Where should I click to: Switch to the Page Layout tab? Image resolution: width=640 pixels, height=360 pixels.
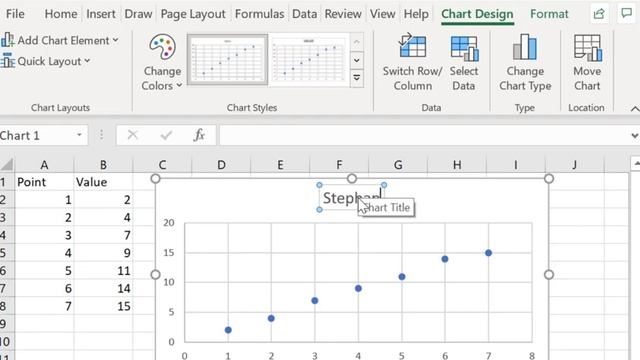pos(193,14)
